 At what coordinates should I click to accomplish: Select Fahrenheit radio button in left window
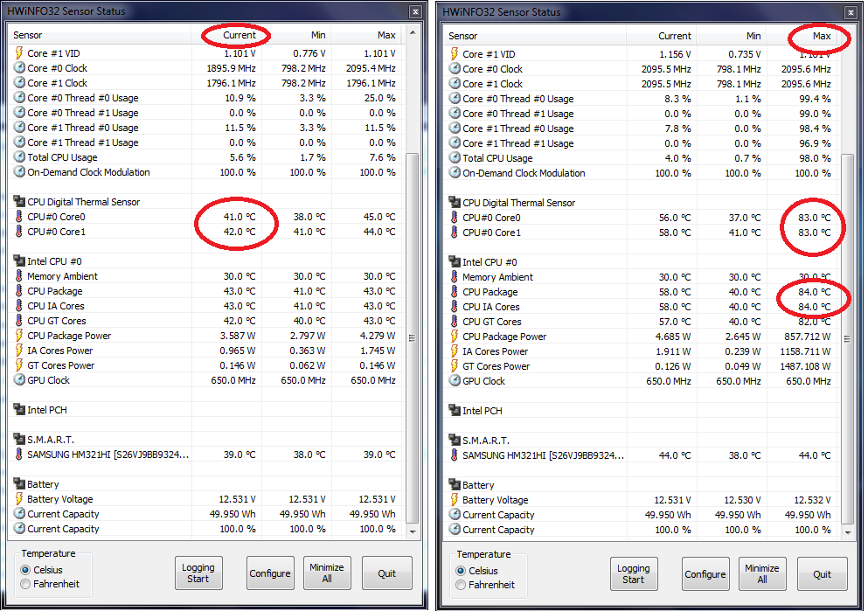click(25, 584)
